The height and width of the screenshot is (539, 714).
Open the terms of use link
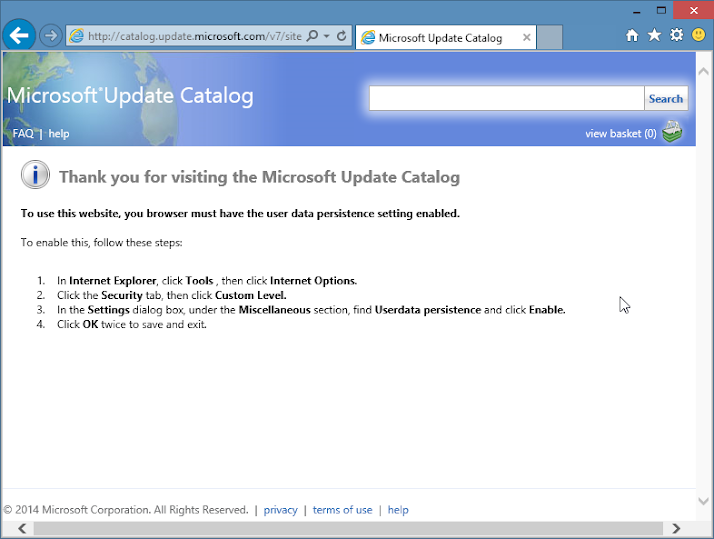point(342,510)
